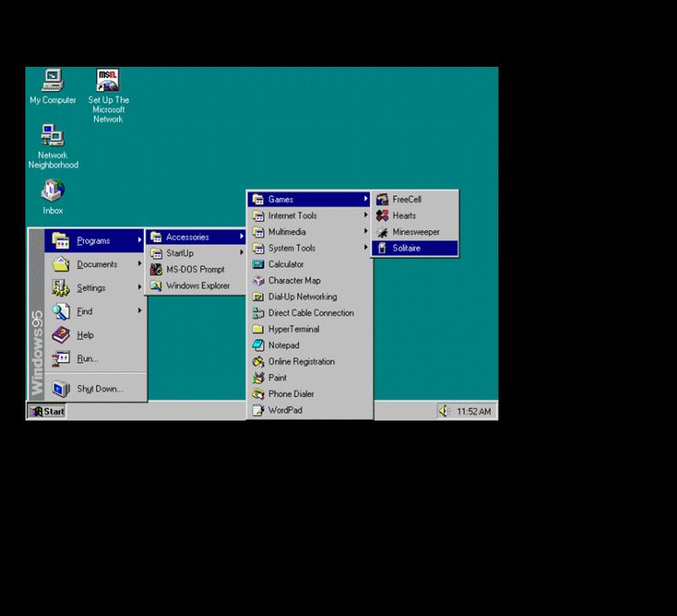Select Solitaire from the Games menu
Viewport: 677px width, 616px height.
415,248
